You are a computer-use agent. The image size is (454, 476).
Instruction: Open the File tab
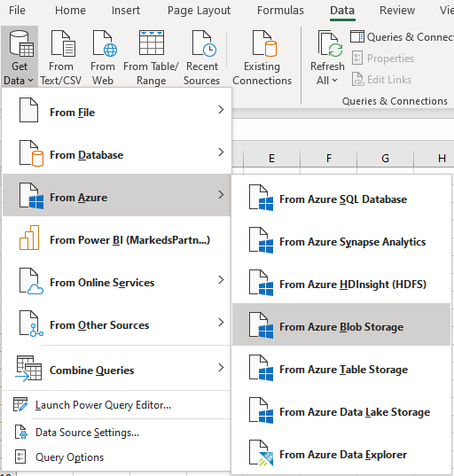tap(17, 11)
